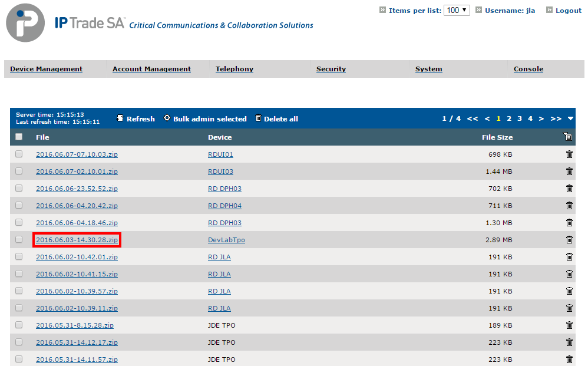Go to page 3 of the list

520,118
